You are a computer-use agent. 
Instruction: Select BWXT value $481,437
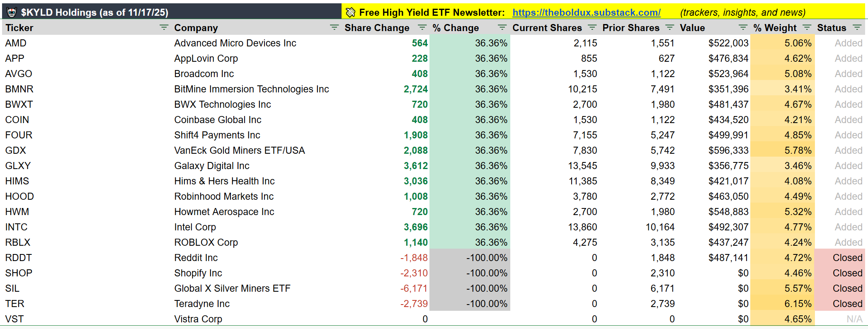click(x=714, y=104)
